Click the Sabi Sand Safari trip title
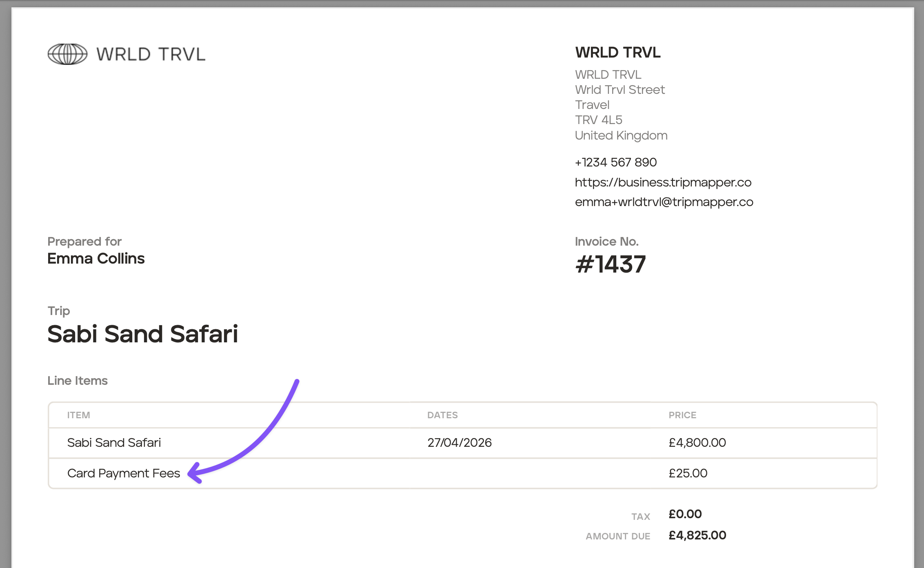The width and height of the screenshot is (924, 568). click(x=142, y=334)
